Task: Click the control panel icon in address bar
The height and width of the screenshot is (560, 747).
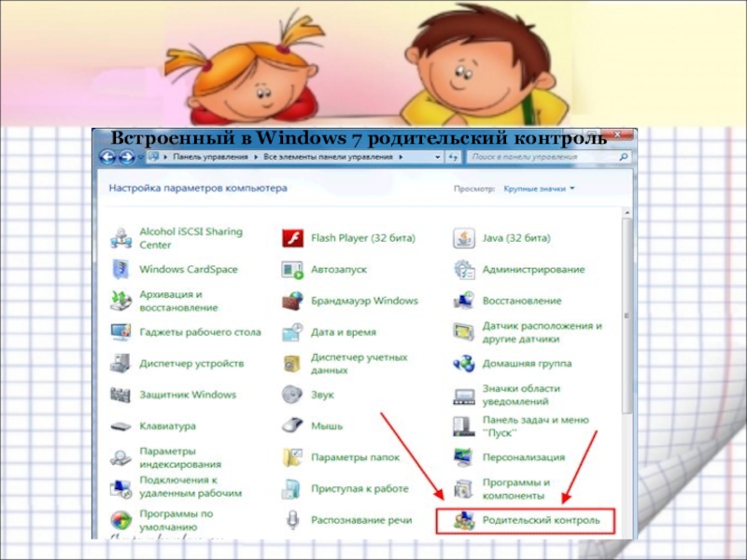Action: point(153,156)
